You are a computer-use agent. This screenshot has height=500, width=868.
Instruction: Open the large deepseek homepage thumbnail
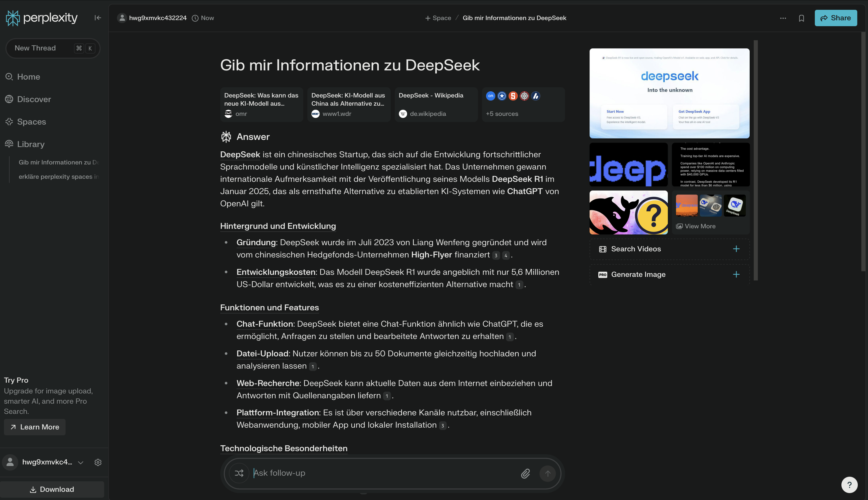pos(669,93)
